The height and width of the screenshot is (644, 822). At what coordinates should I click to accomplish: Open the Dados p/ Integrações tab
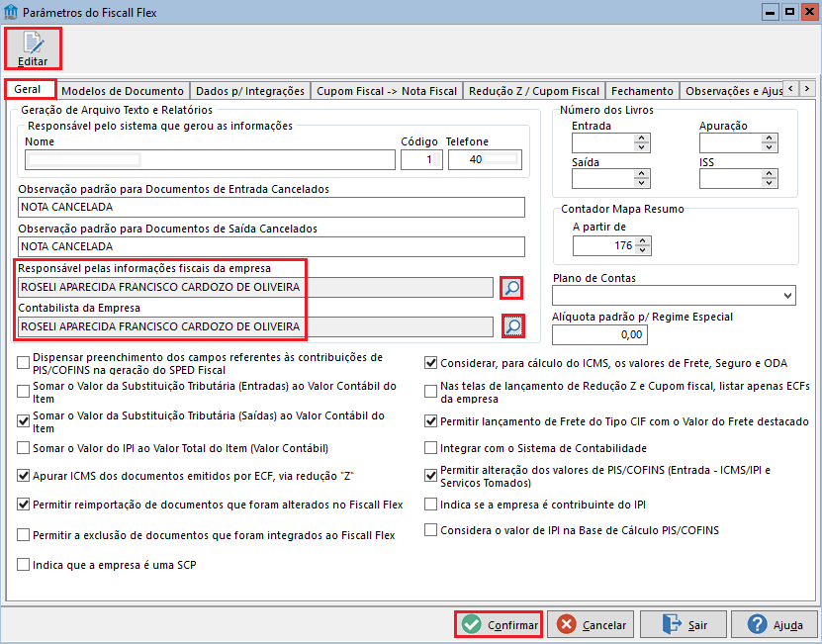(x=250, y=91)
